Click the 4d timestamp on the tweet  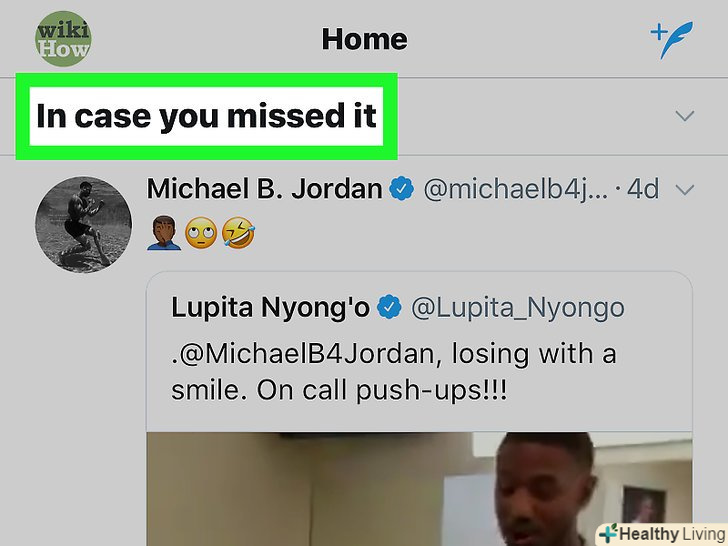643,189
